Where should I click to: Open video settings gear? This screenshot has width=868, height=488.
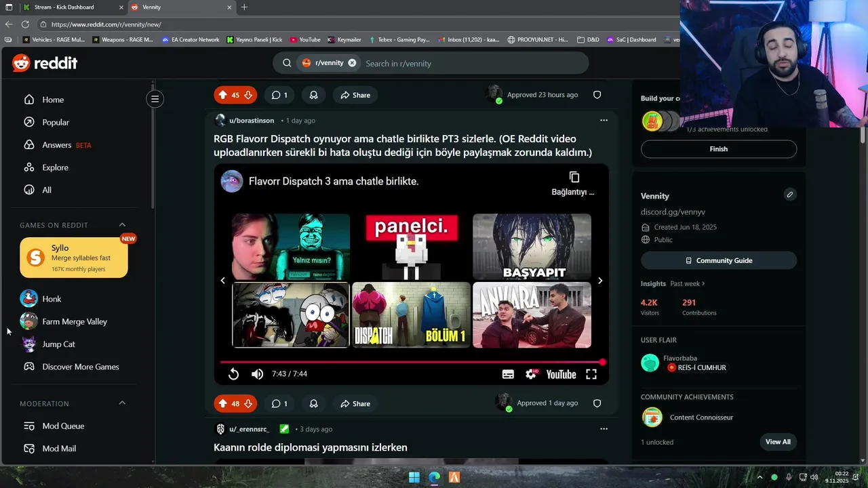point(531,374)
